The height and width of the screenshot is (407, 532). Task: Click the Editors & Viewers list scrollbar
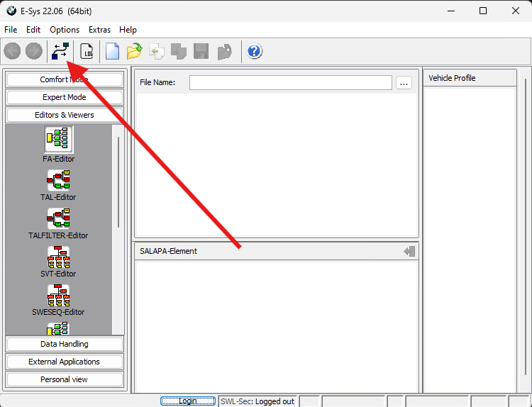click(118, 182)
